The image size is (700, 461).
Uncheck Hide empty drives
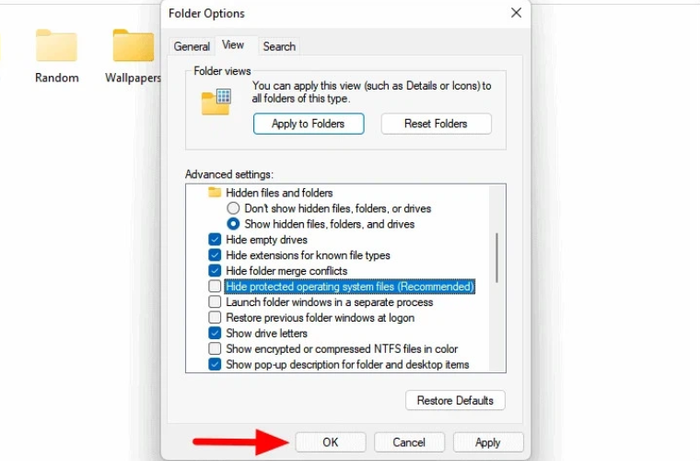(x=215, y=239)
